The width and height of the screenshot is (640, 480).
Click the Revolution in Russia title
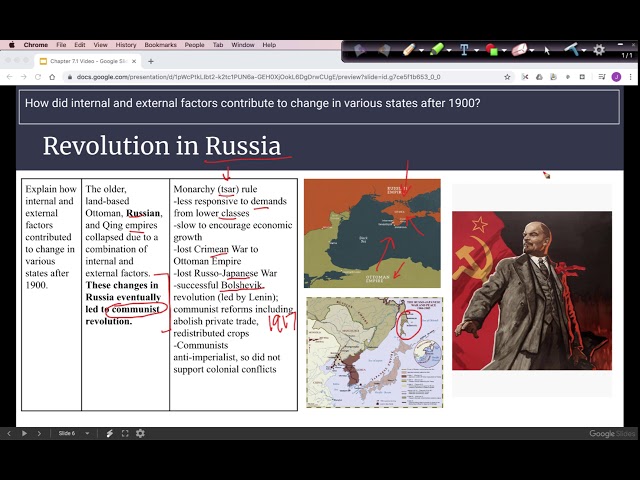(162, 146)
